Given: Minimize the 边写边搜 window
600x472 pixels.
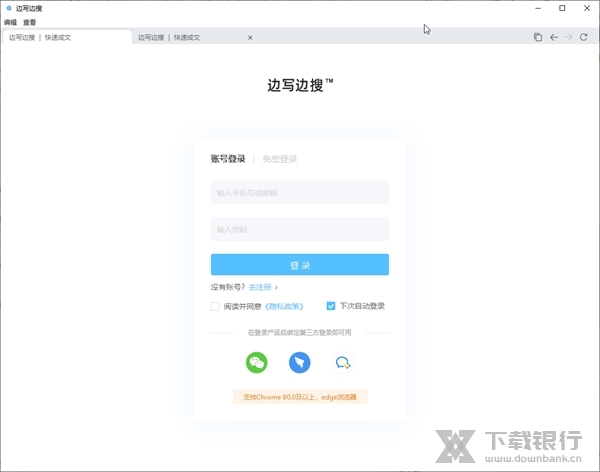Looking at the screenshot, I should coord(538,8).
